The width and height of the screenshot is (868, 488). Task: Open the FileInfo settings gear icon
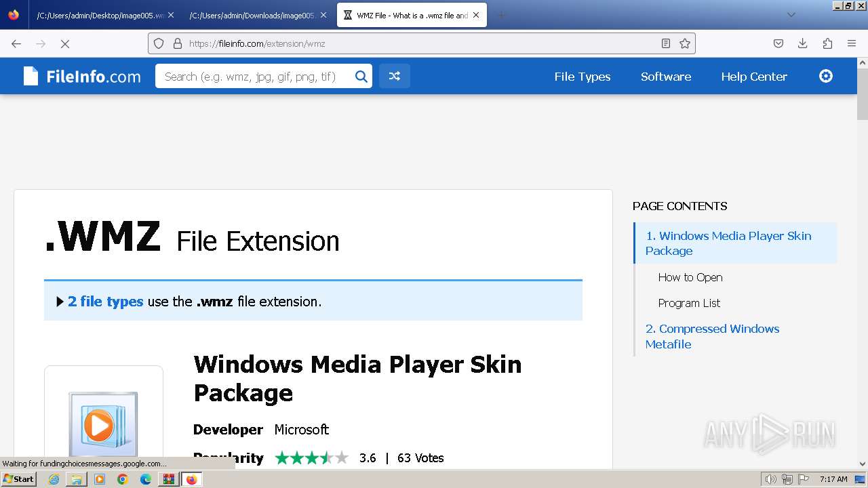[x=826, y=76]
